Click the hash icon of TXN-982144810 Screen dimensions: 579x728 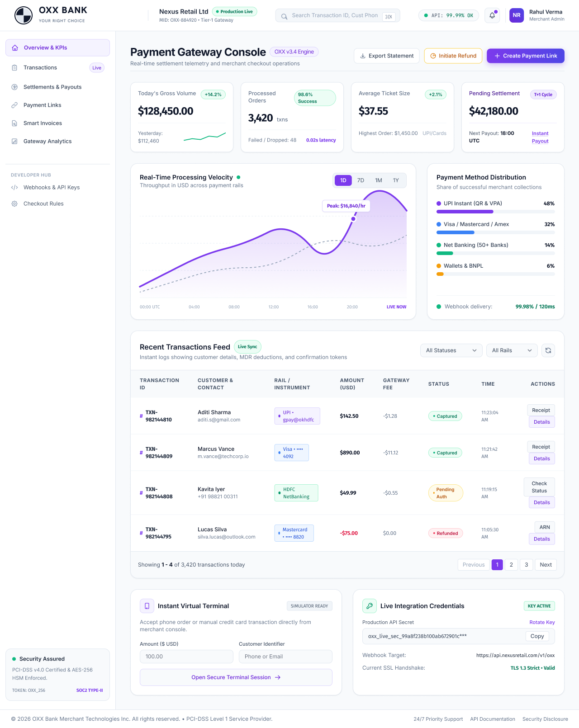(141, 416)
